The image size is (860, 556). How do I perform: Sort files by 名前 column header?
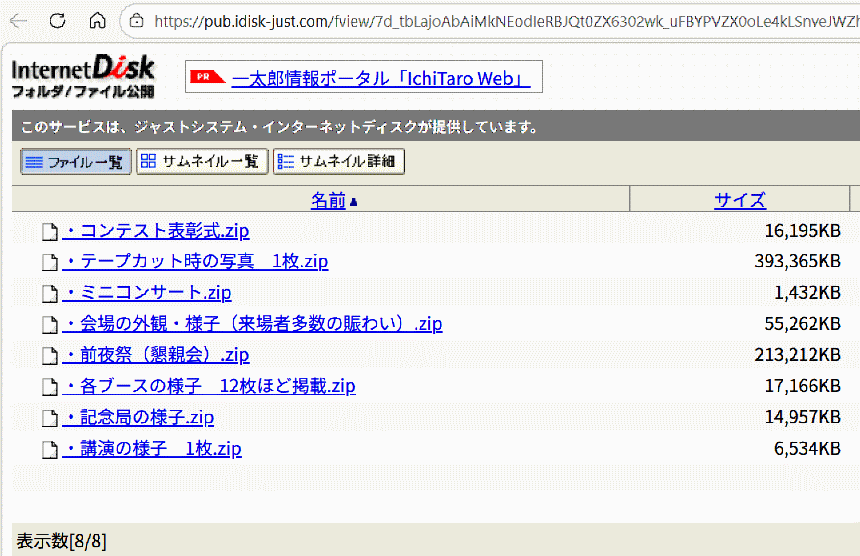pos(328,201)
